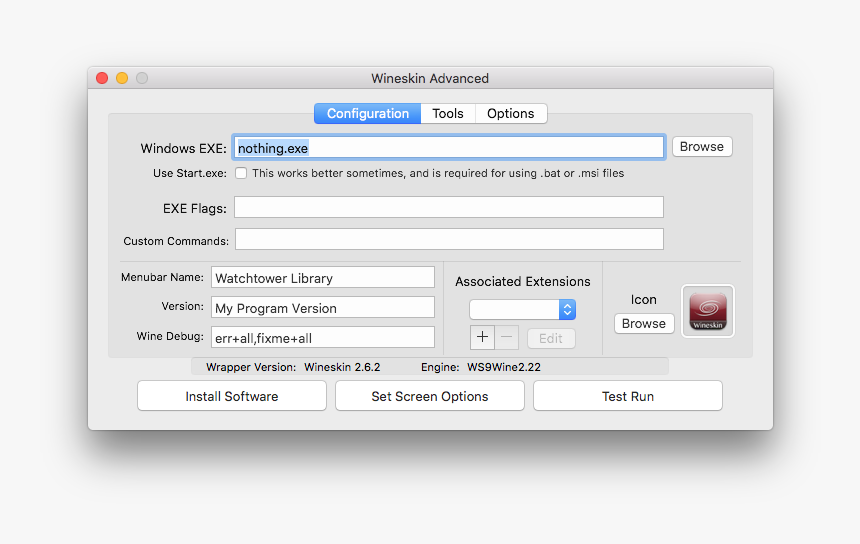Image resolution: width=860 pixels, height=544 pixels.
Task: Click the Wineskin app icon preview
Action: pos(708,311)
